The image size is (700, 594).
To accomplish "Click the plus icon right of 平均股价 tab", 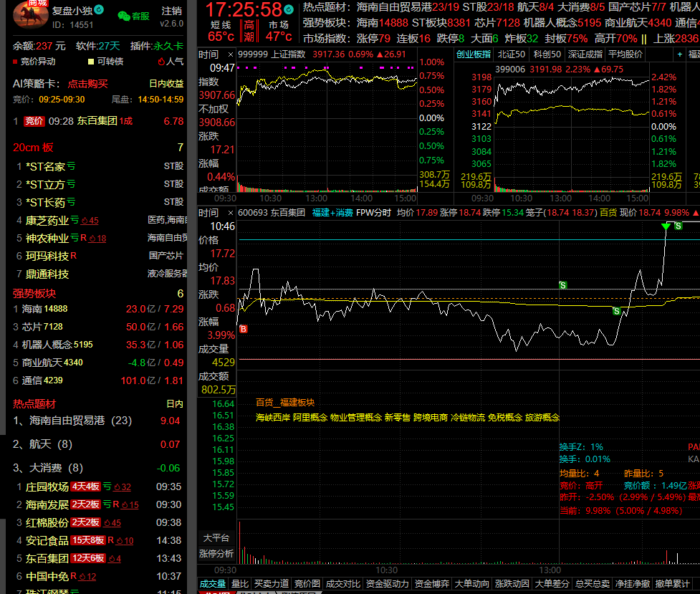I will pyautogui.click(x=679, y=54).
